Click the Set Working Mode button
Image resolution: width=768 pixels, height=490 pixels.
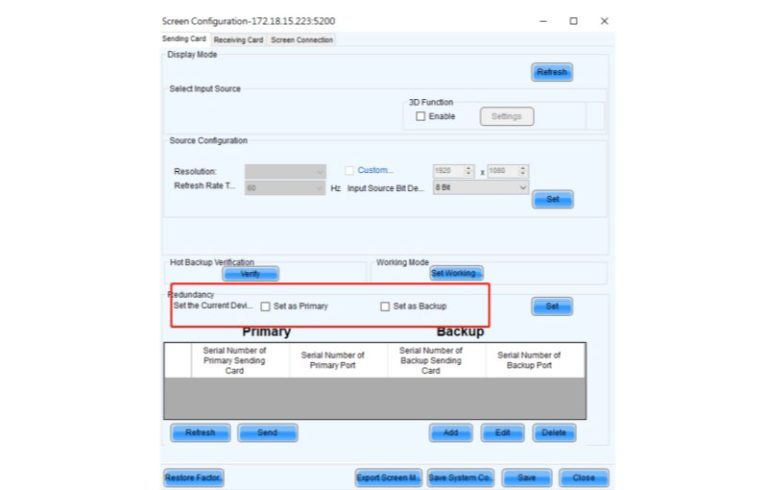(x=456, y=273)
